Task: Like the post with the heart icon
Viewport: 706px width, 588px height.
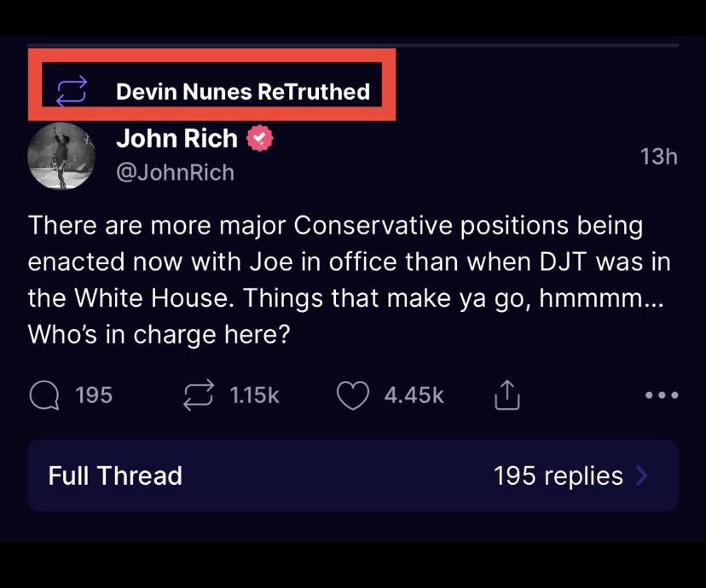Action: tap(352, 395)
